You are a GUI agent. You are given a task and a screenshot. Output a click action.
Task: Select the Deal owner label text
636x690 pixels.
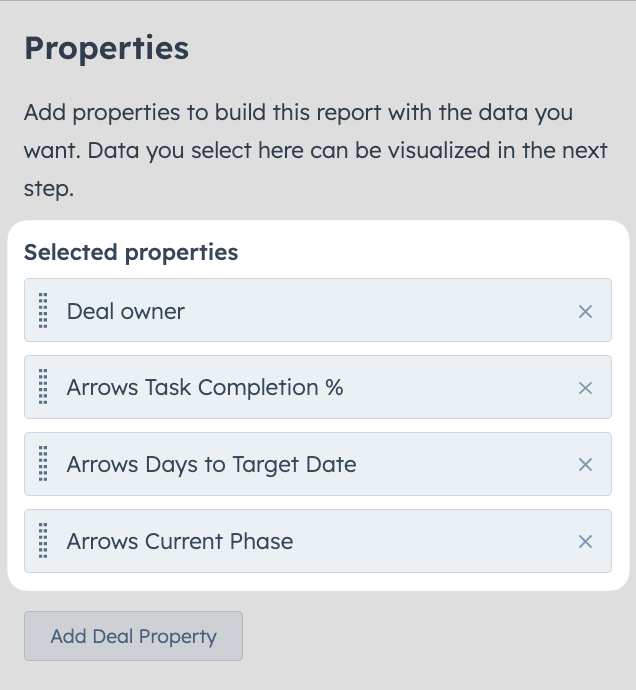click(x=125, y=312)
